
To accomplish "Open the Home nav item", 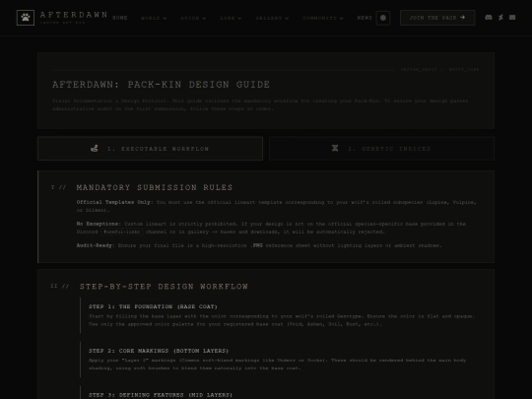I will (120, 18).
